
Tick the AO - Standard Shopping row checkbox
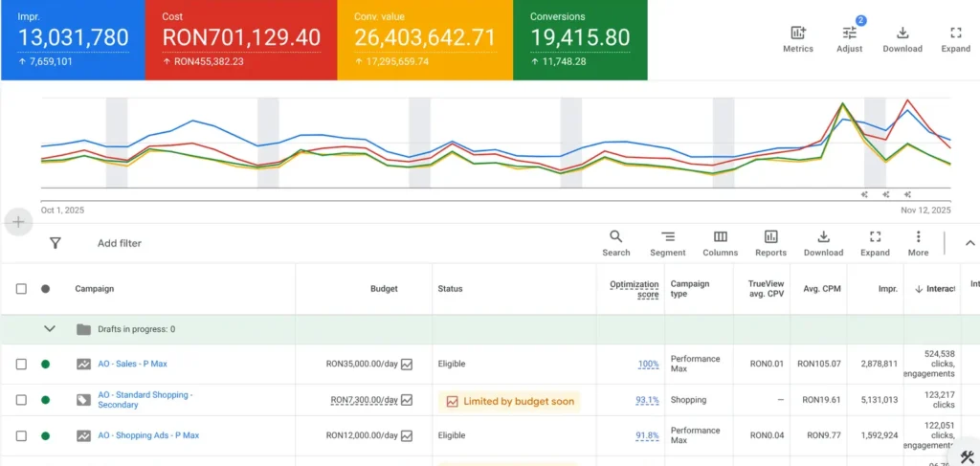pyautogui.click(x=21, y=400)
